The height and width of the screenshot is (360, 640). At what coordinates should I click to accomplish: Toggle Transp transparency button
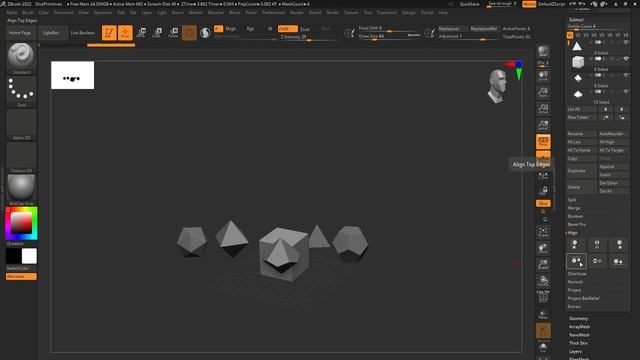[x=543, y=314]
